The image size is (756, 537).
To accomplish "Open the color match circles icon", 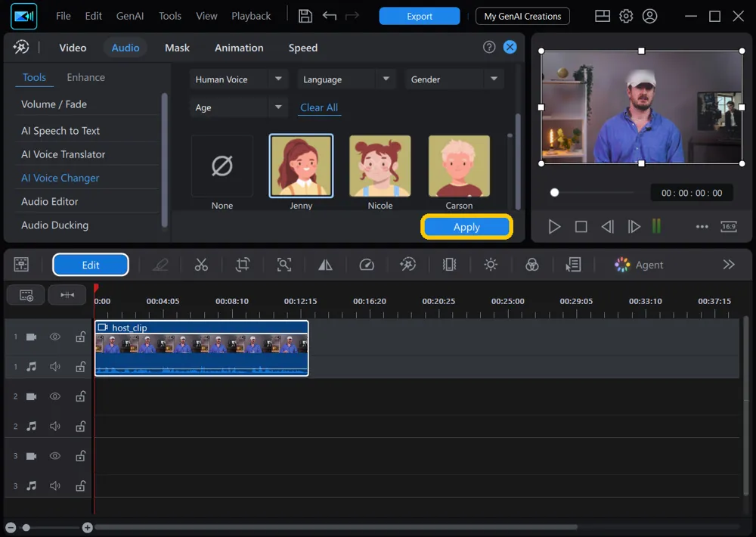I will pyautogui.click(x=531, y=265).
